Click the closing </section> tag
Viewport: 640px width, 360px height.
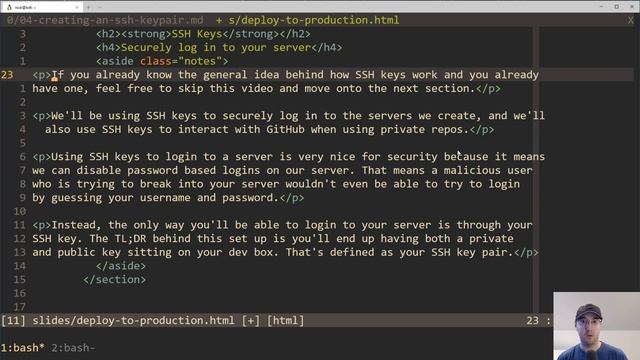(114, 280)
